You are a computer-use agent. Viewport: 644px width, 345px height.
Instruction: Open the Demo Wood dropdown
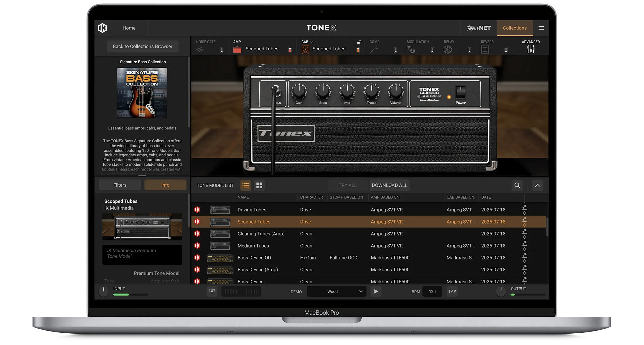(x=336, y=291)
